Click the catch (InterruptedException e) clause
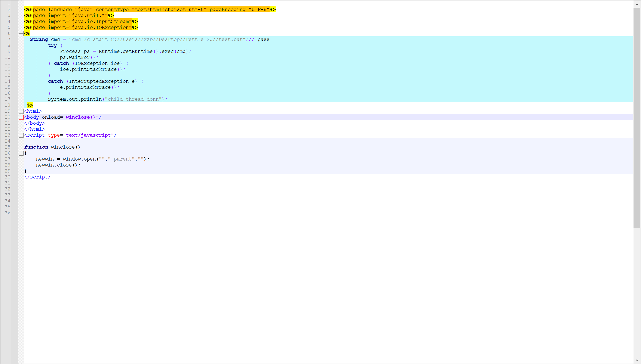This screenshot has height=364, width=641. 93,81
